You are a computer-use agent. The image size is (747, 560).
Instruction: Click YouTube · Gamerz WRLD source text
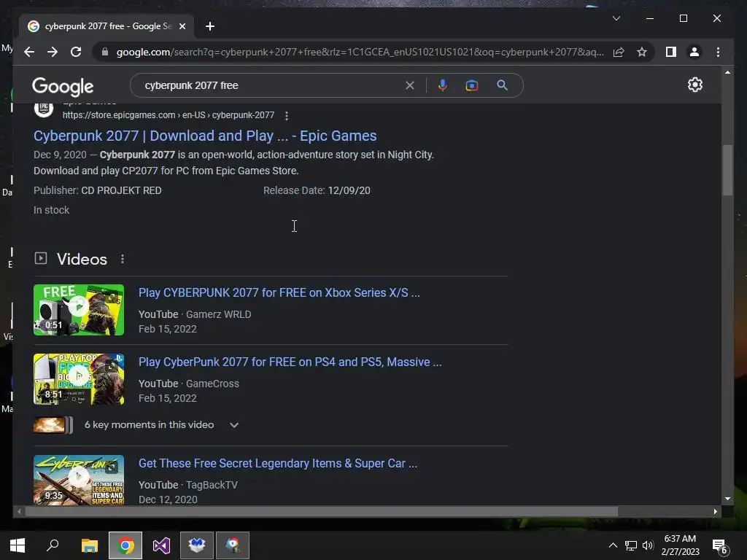pyautogui.click(x=195, y=314)
